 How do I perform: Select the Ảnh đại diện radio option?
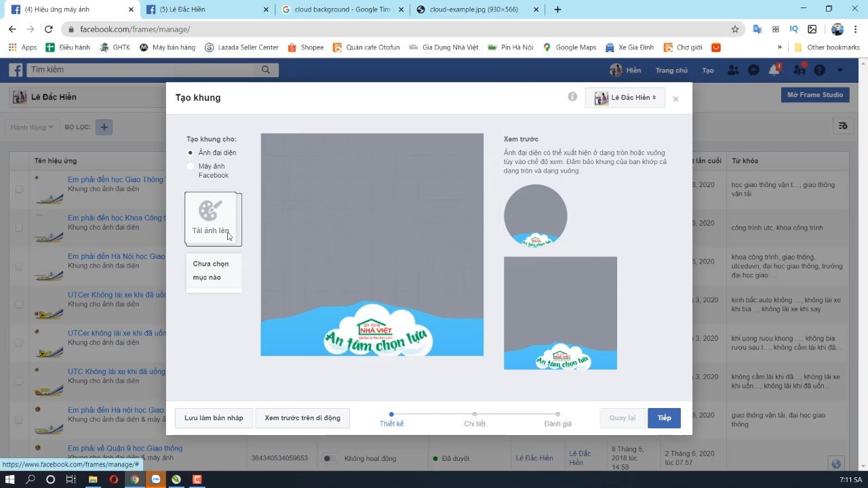pyautogui.click(x=191, y=152)
